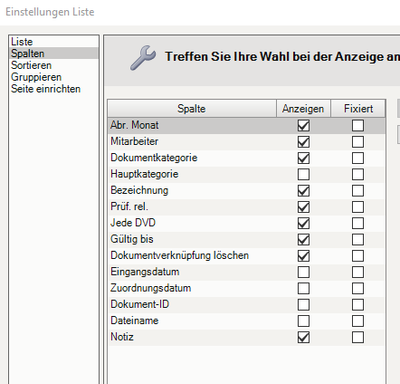Uncheck Anzeigen for Mitarbeiter
This screenshot has width=400, height=384.
[304, 142]
